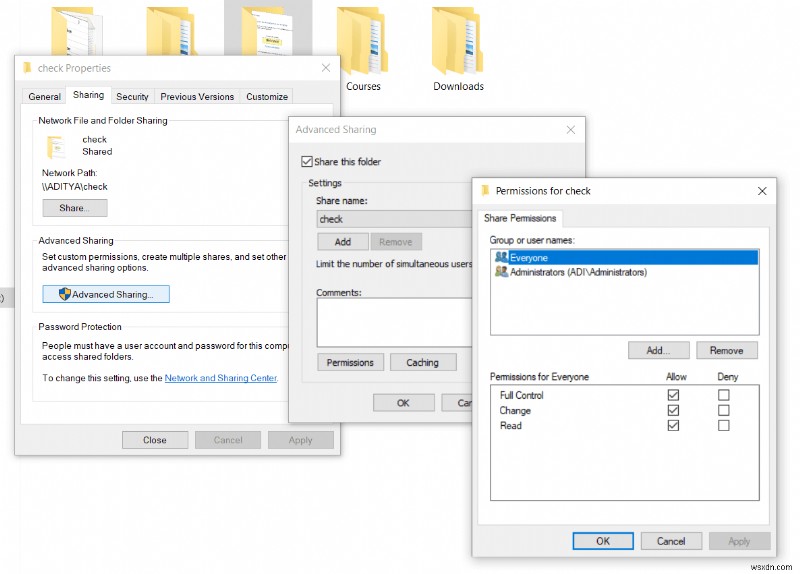Select the Administrators group icon
800x574 pixels.
tap(502, 272)
